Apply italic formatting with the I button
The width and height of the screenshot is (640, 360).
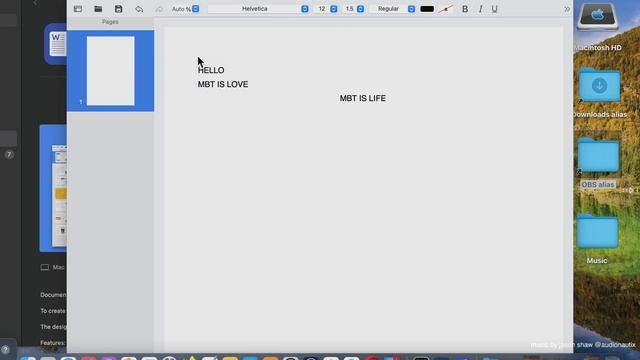[x=480, y=9]
